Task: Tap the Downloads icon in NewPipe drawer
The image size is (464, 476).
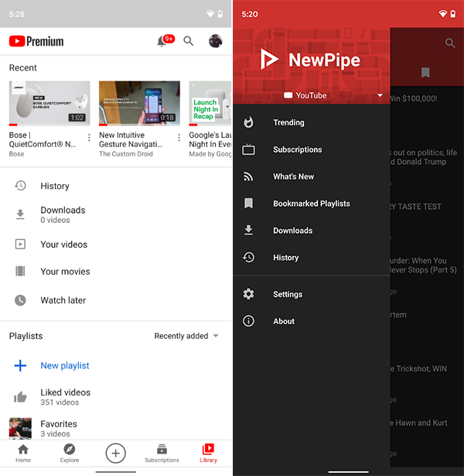Action: tap(248, 230)
